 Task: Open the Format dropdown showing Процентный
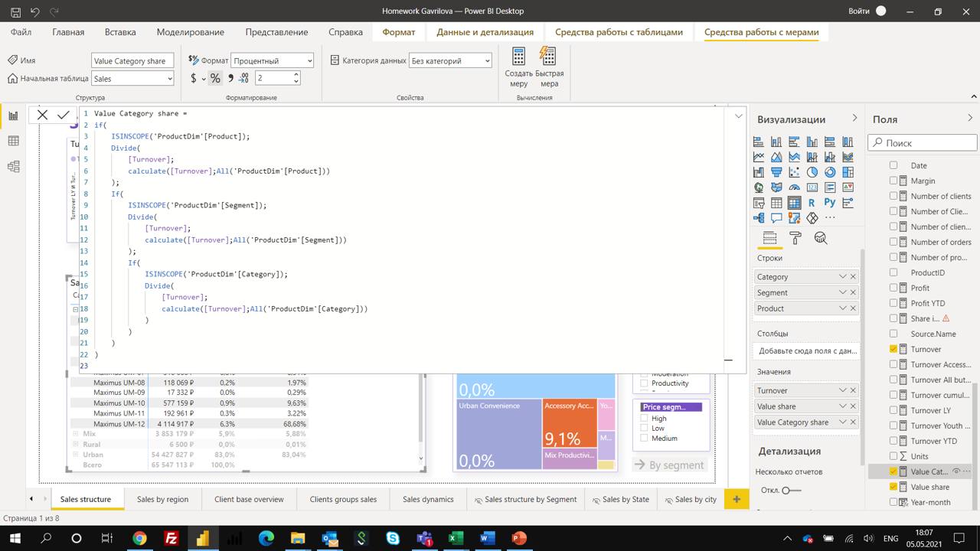point(272,60)
